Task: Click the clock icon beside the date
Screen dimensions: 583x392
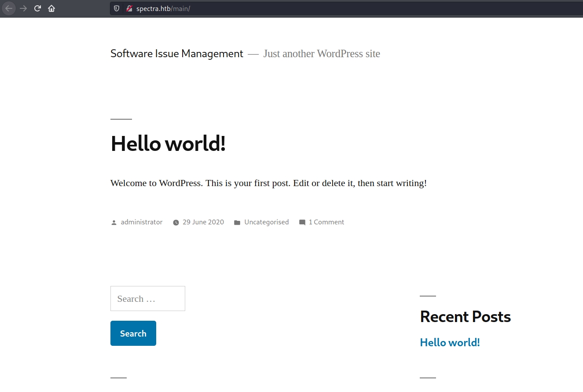Action: pyautogui.click(x=176, y=223)
